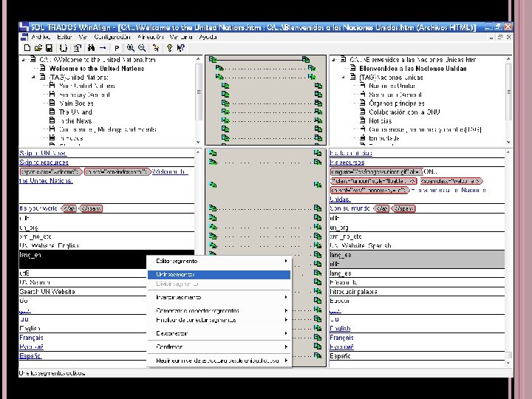Select Colaboración con la ONU tree item
The image size is (532, 399).
(404, 112)
